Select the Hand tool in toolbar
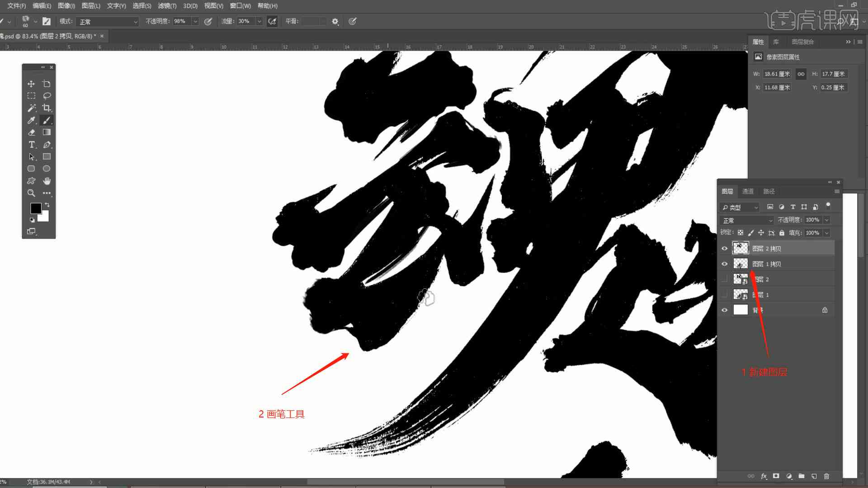 coord(47,181)
